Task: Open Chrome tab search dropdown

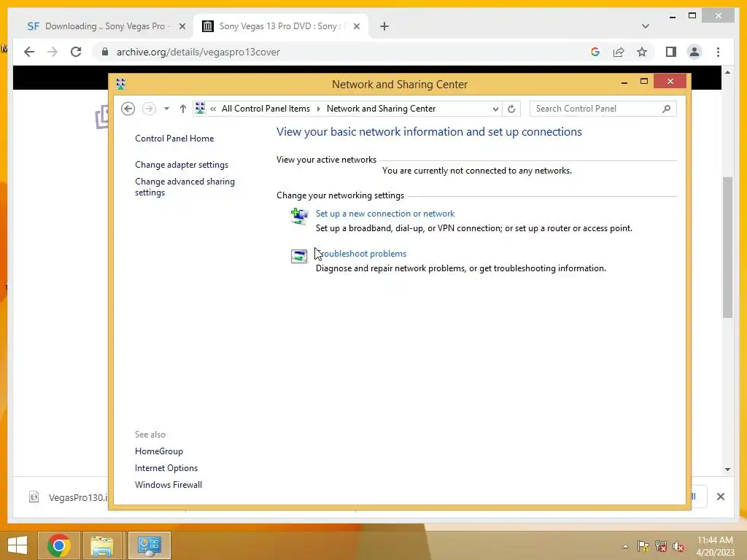Action: [x=646, y=26]
